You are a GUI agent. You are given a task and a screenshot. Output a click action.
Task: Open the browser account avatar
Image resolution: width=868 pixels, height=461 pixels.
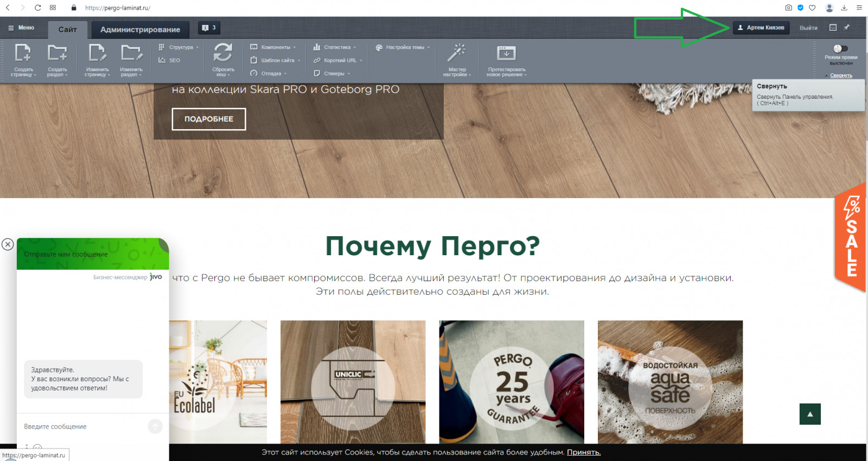(x=829, y=8)
